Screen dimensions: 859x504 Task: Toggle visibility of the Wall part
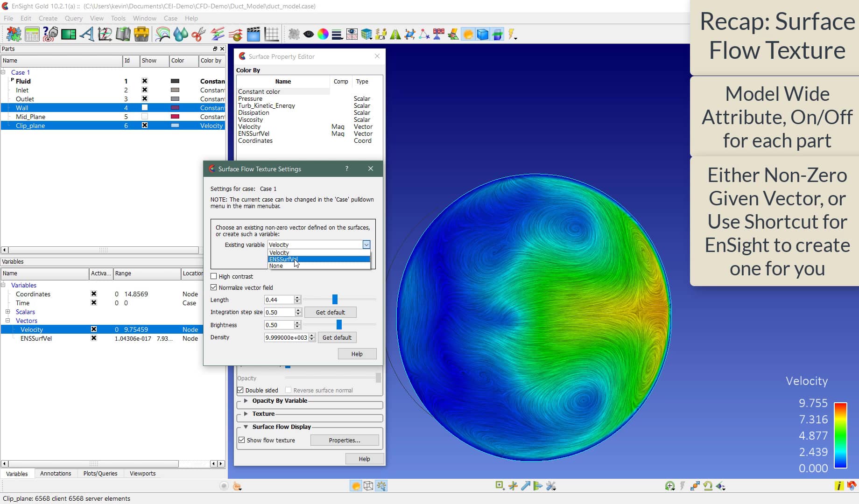[145, 107]
